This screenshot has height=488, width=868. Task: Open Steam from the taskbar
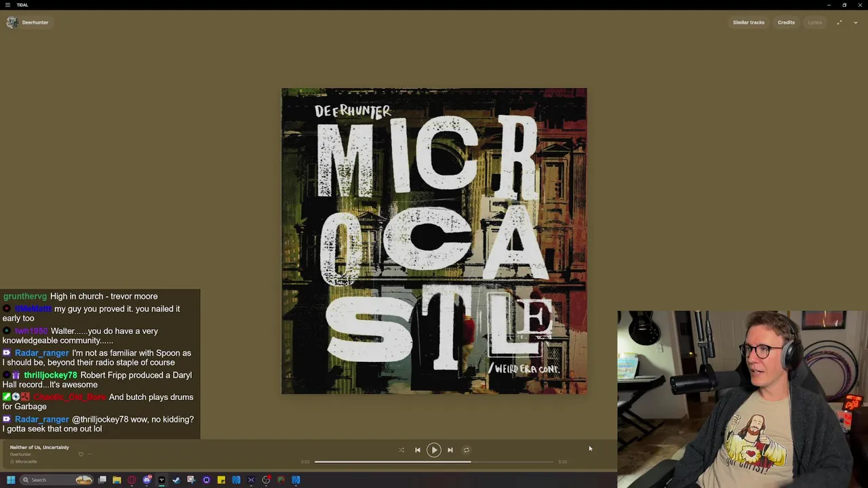point(176,480)
